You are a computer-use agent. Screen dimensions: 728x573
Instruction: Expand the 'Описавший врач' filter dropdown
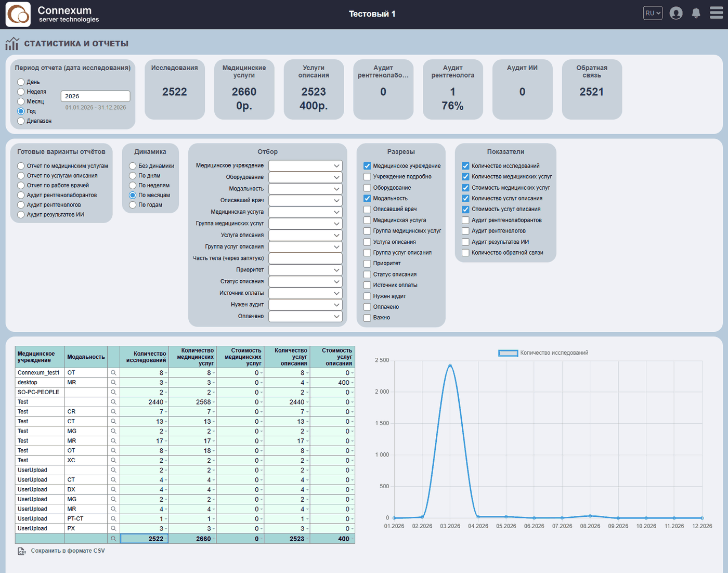[305, 200]
